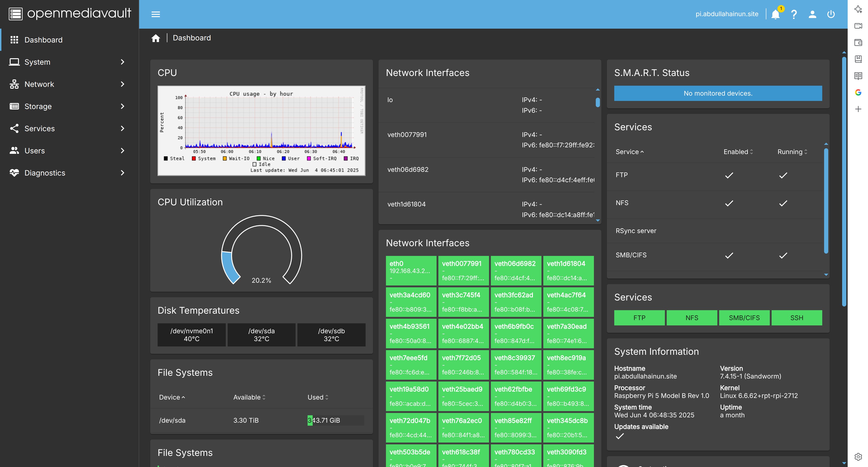
Task: Open browser sidebar settings gear
Action: tap(858, 457)
